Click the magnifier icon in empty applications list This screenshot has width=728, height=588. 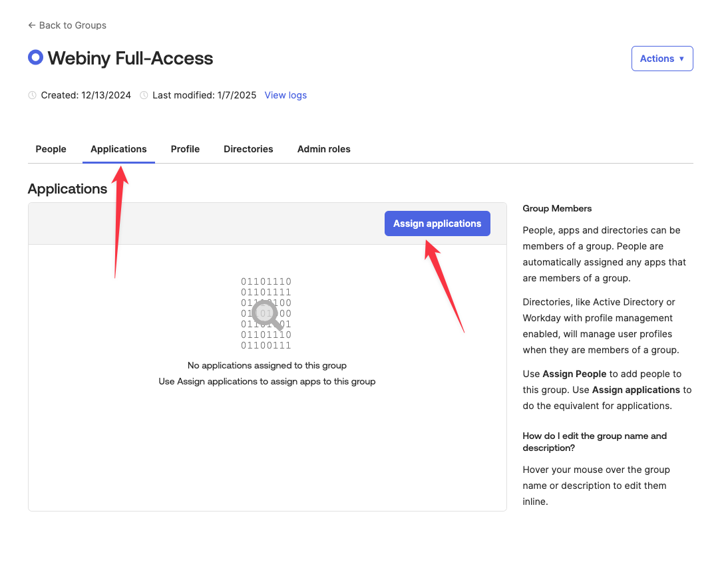click(x=268, y=314)
